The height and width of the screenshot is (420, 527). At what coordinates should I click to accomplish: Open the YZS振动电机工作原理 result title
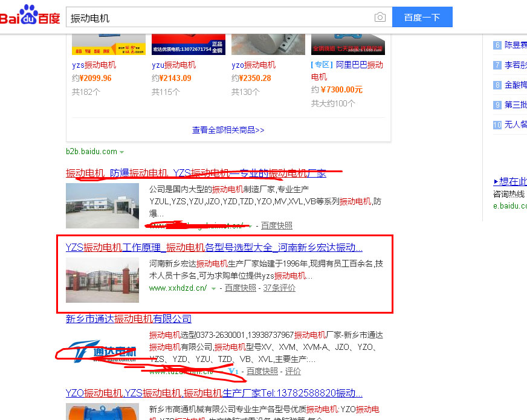[x=214, y=247]
